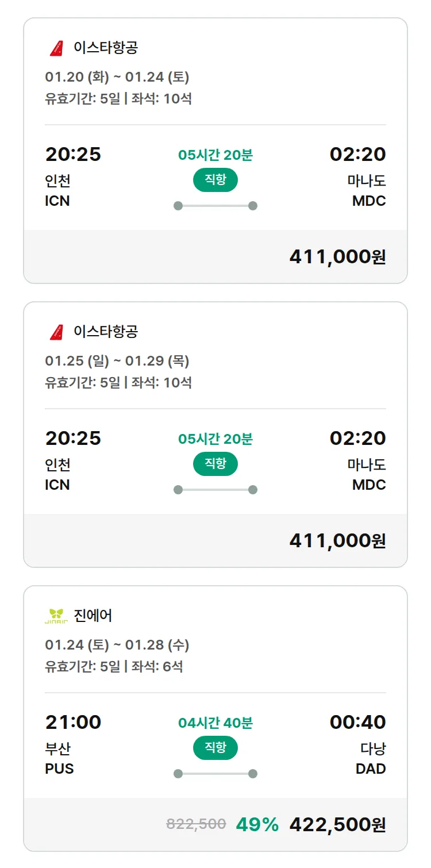Select the 411,000원 price for 01.20 flight
This screenshot has height=868, width=431.
[337, 257]
